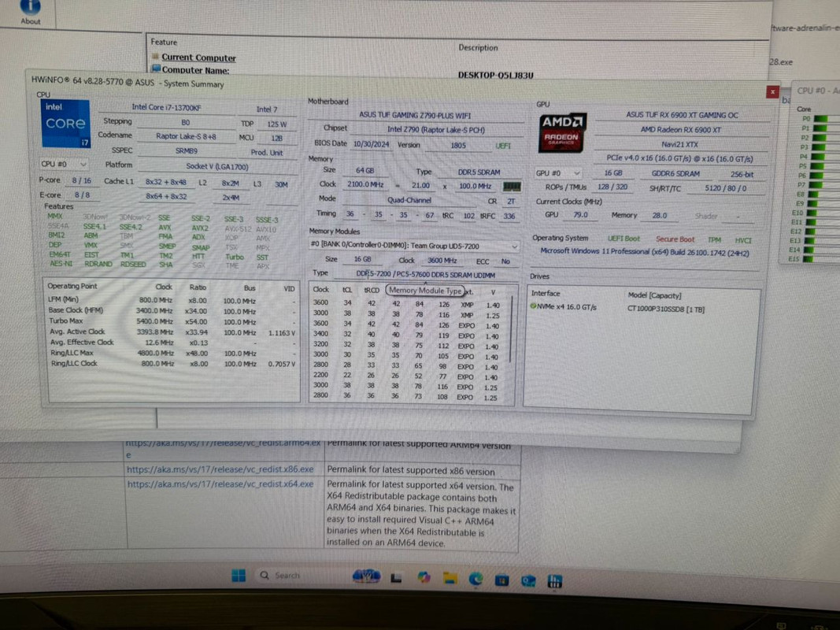
Task: Open Task View from the taskbar
Action: tap(396, 577)
